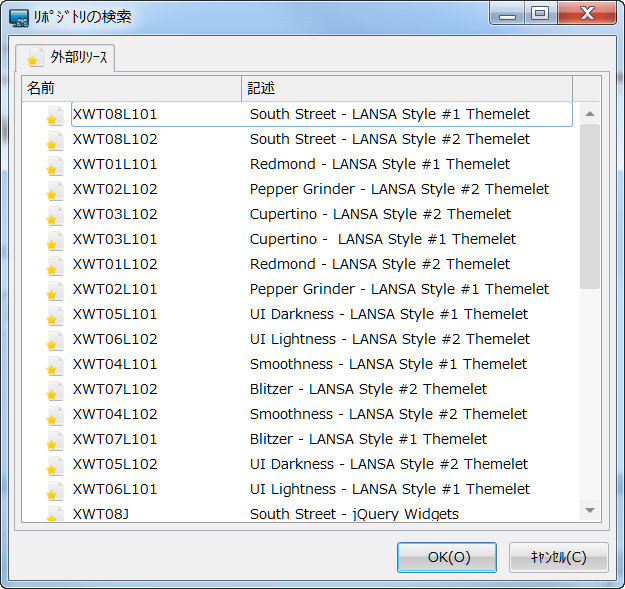Click the vertical scrollbar thumb
Viewport: 625px width, 589px height.
pyautogui.click(x=590, y=206)
